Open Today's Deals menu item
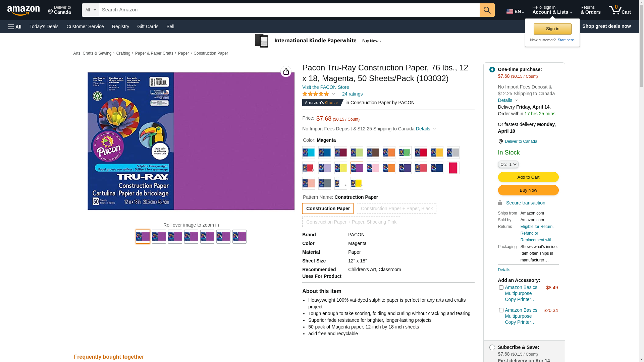 (44, 26)
